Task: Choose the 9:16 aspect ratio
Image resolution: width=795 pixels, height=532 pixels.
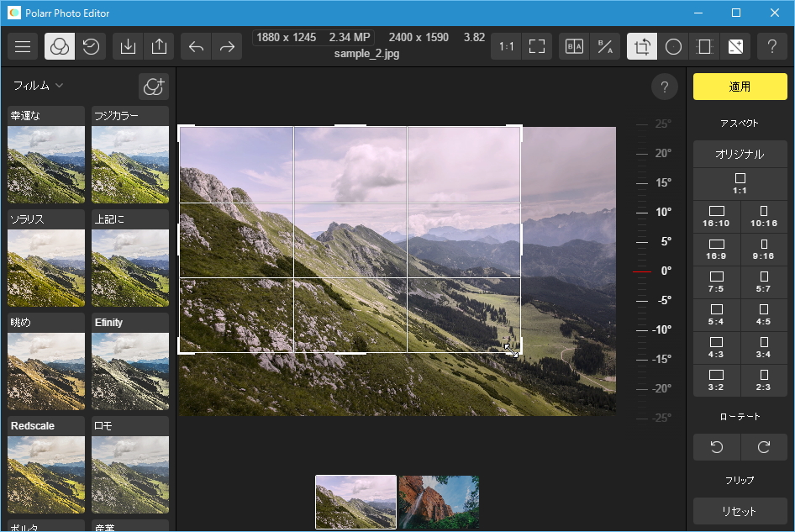Action: (764, 250)
